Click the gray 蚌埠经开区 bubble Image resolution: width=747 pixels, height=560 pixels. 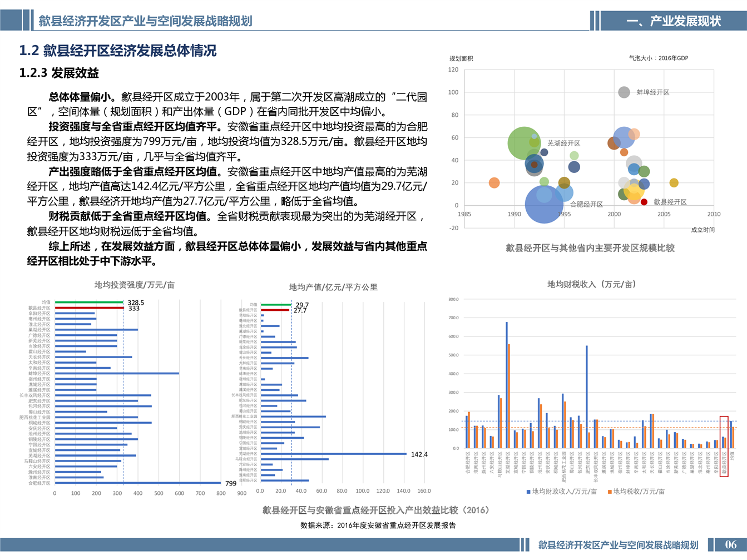[624, 92]
